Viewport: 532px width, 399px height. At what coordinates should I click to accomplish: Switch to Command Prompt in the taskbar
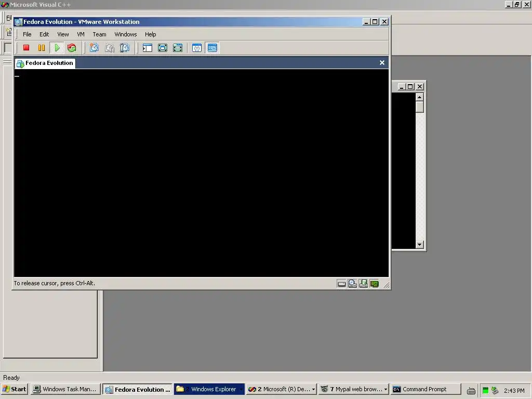426,389
